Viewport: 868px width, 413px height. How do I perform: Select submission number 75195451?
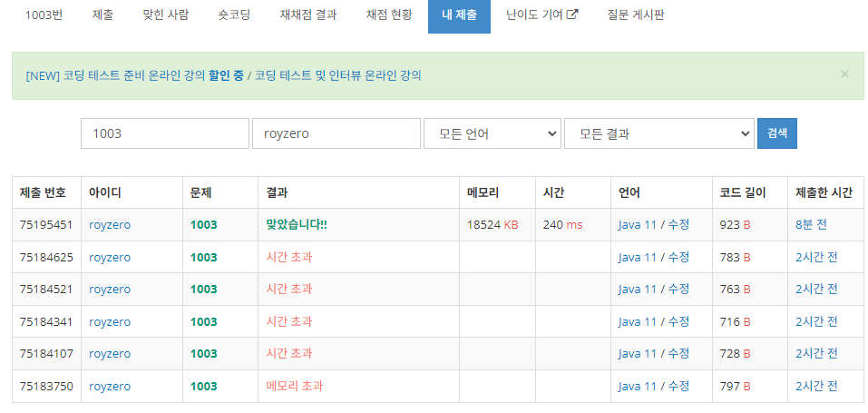point(46,225)
